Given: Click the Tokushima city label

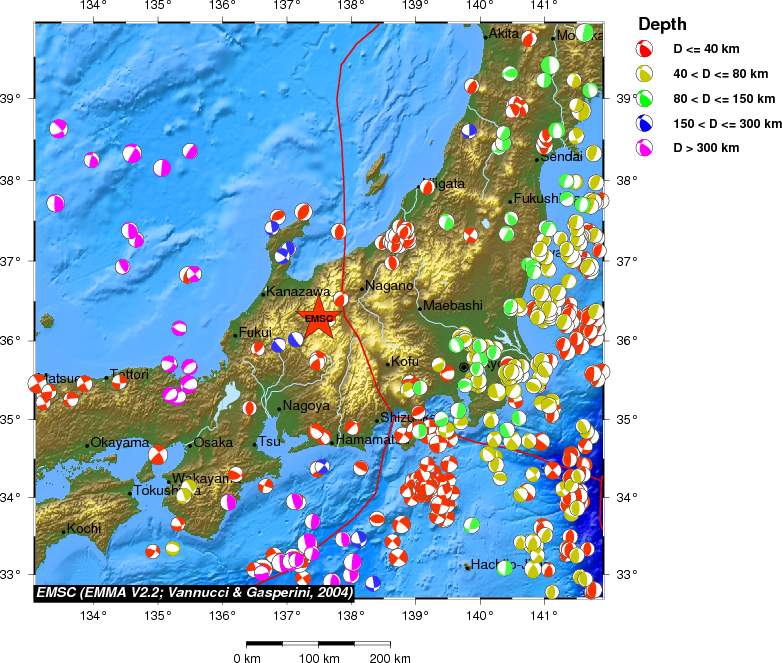Looking at the screenshot, I should [x=167, y=490].
